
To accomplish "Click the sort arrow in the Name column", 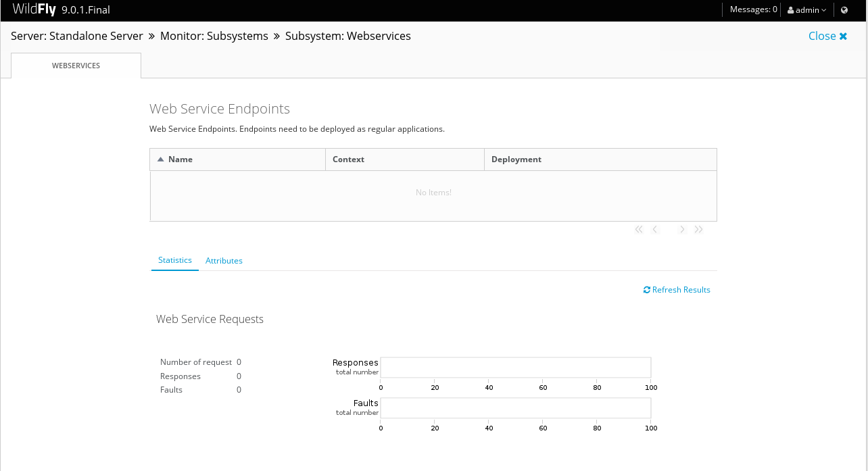I will 160,159.
